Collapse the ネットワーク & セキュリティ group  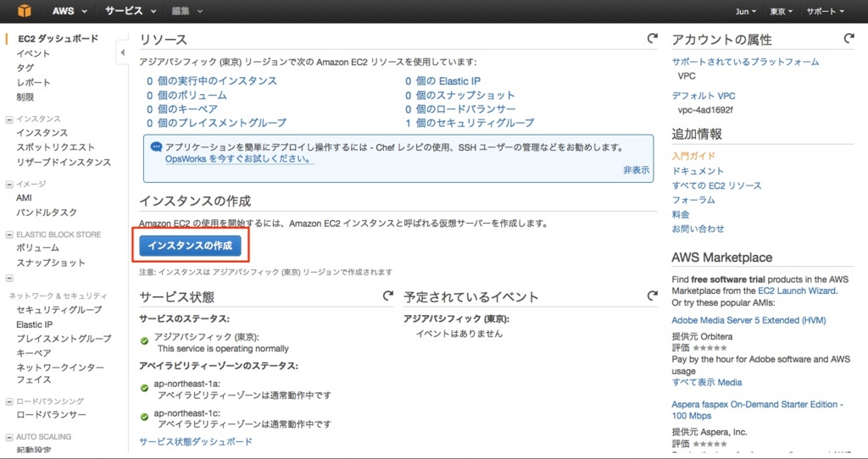coord(9,278)
